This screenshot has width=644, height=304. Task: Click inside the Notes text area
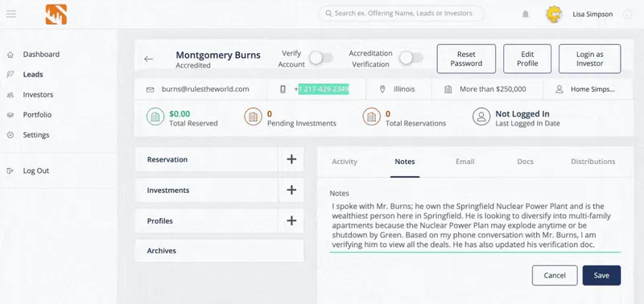click(475, 226)
